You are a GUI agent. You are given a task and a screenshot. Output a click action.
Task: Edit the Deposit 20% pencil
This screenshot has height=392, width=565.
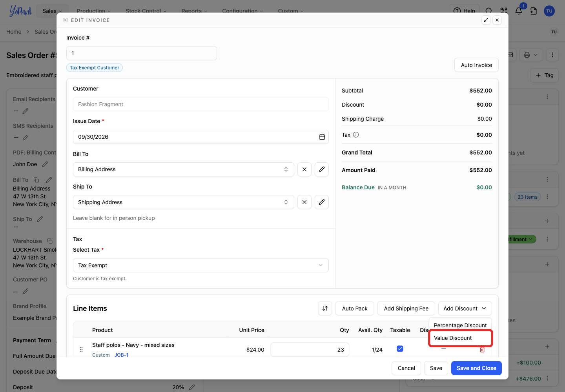click(x=192, y=387)
